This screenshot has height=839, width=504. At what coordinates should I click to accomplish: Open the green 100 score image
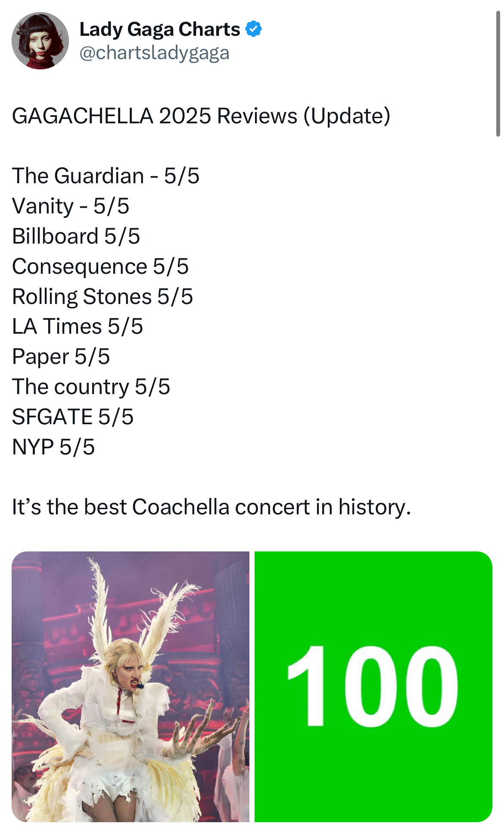373,686
